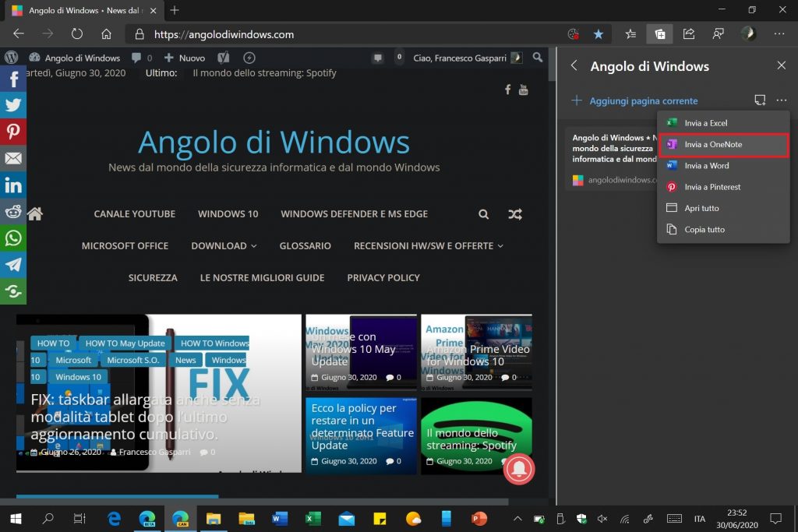This screenshot has width=798, height=532.
Task: Expand the DOWNLOAD navigation dropdown
Action: click(224, 246)
